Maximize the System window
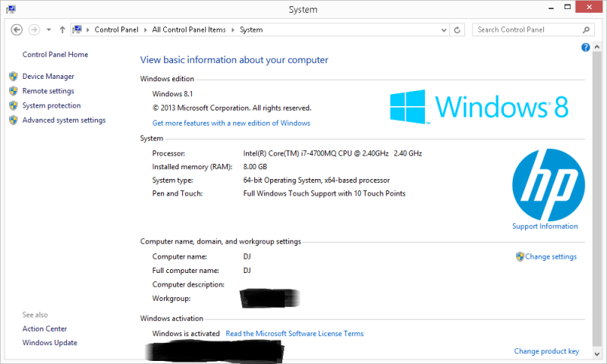 click(x=568, y=8)
